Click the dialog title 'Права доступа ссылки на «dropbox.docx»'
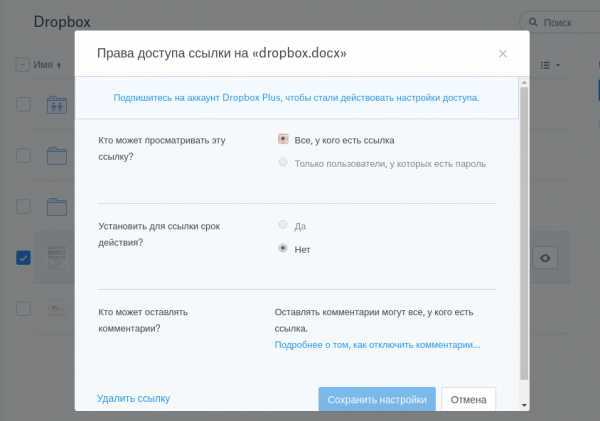The height and width of the screenshot is (421, 600). [x=222, y=53]
